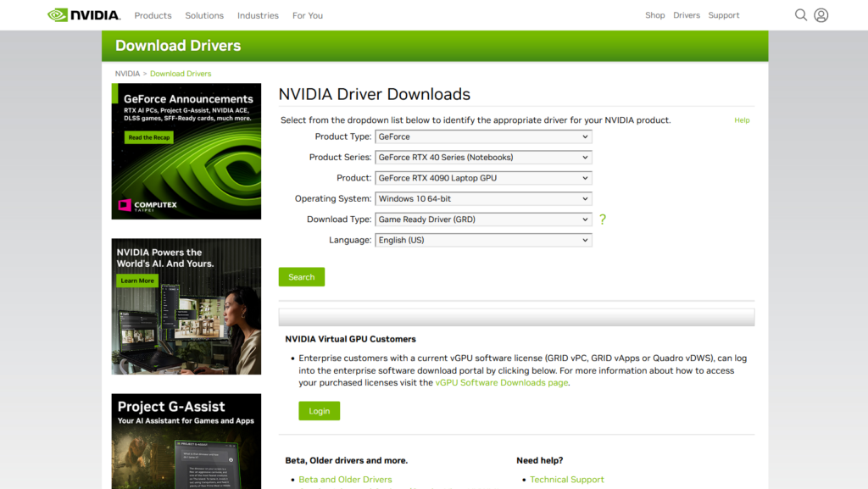Open the account profile icon
Image resolution: width=868 pixels, height=489 pixels.
pos(821,14)
